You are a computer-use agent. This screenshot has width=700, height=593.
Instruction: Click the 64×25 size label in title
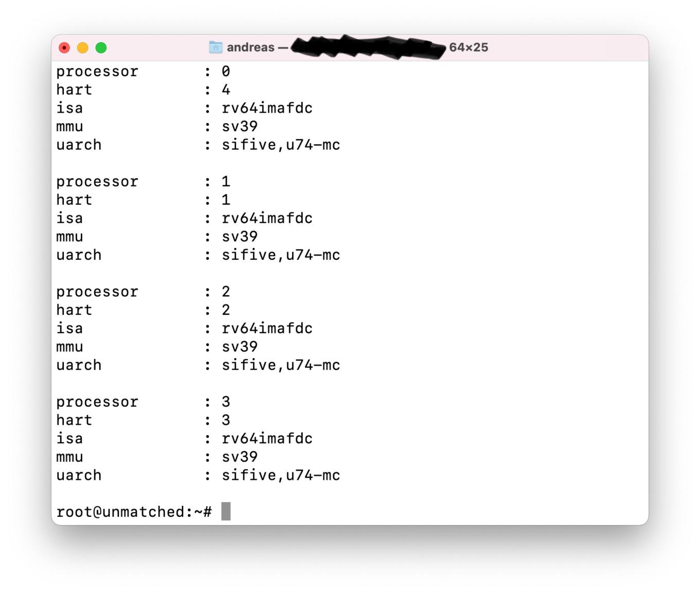[468, 47]
